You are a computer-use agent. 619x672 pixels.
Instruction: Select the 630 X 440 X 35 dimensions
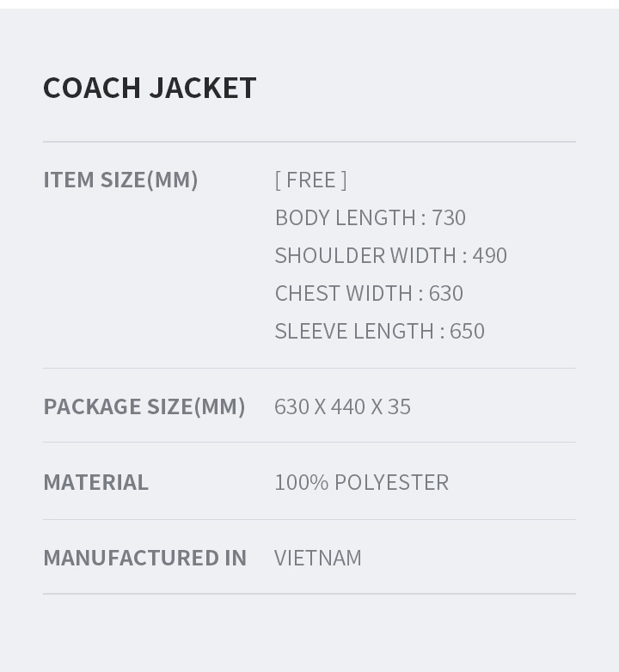tap(342, 406)
